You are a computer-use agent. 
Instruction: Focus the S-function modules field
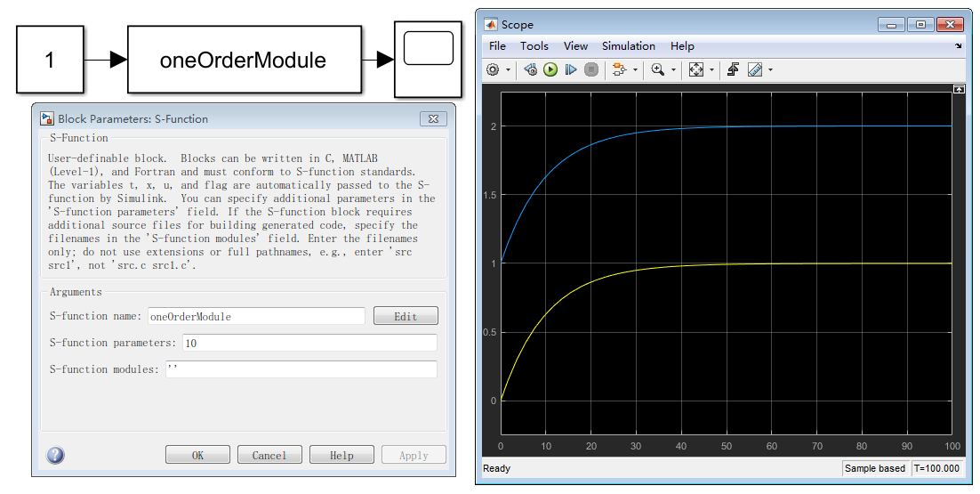click(x=301, y=369)
